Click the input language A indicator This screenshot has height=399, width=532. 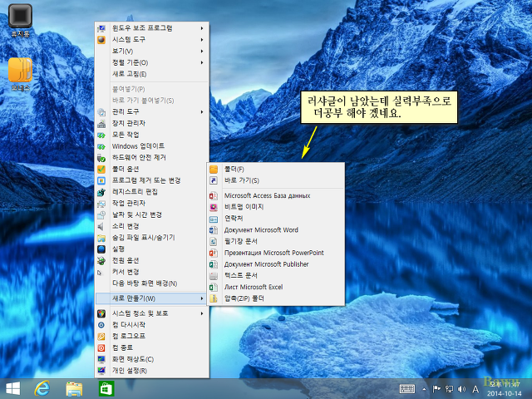coord(475,389)
